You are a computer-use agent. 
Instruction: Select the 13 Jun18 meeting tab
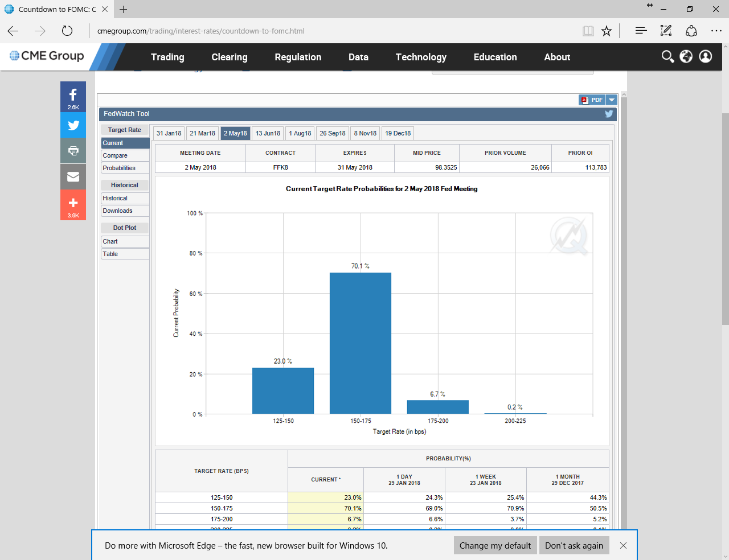click(268, 133)
